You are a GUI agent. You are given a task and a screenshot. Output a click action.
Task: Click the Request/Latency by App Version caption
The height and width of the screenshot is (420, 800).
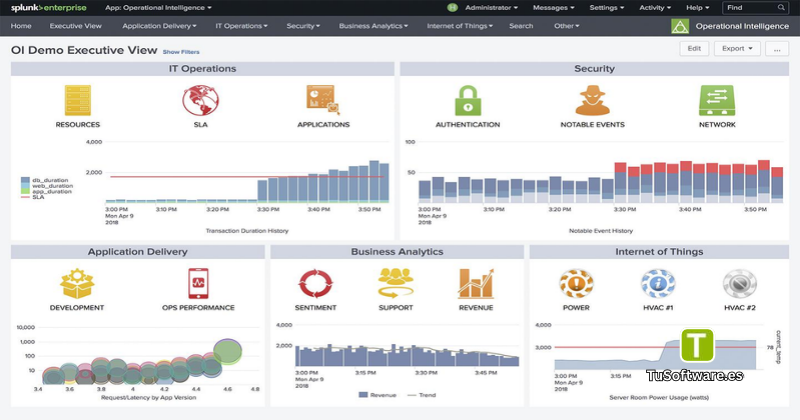click(148, 398)
